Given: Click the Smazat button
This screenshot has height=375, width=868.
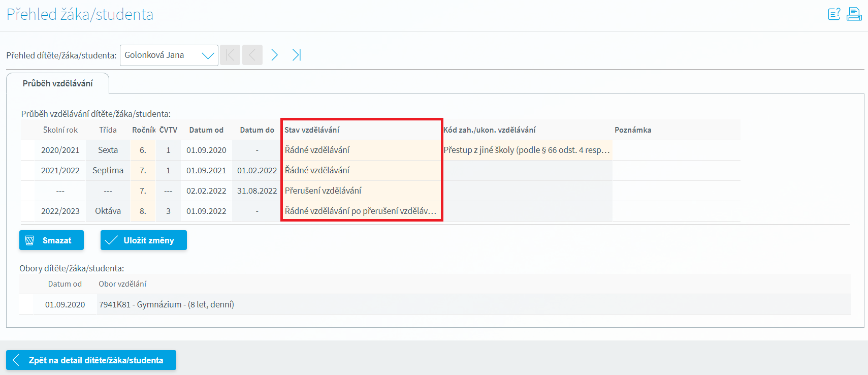Looking at the screenshot, I should 51,240.
